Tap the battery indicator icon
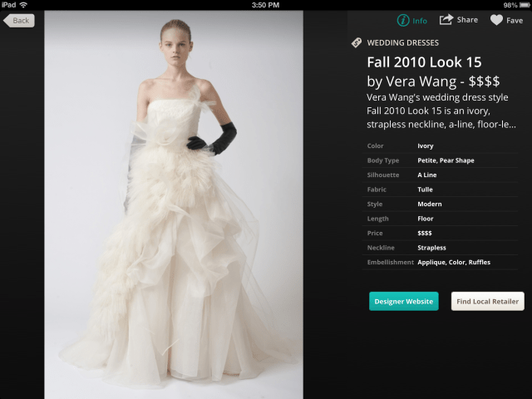The height and width of the screenshot is (399, 532). [x=525, y=5]
